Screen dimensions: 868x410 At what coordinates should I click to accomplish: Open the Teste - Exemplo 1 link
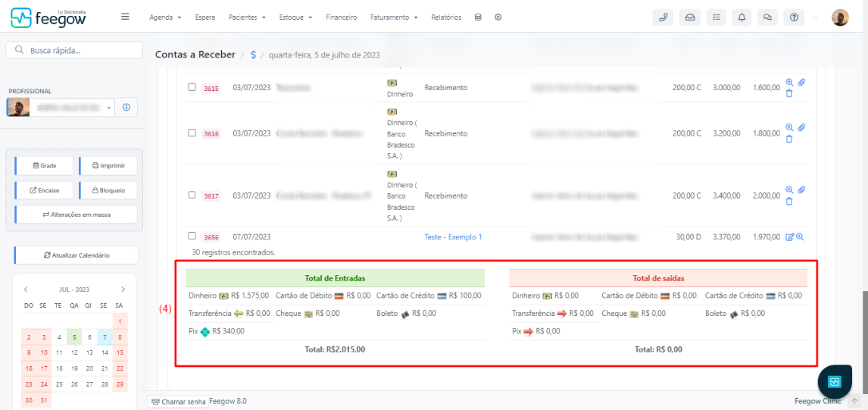tap(453, 236)
